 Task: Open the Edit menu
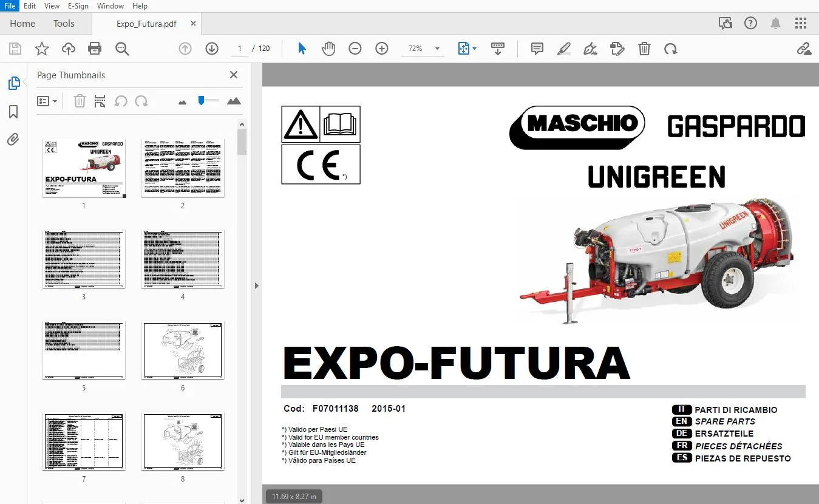pos(30,6)
